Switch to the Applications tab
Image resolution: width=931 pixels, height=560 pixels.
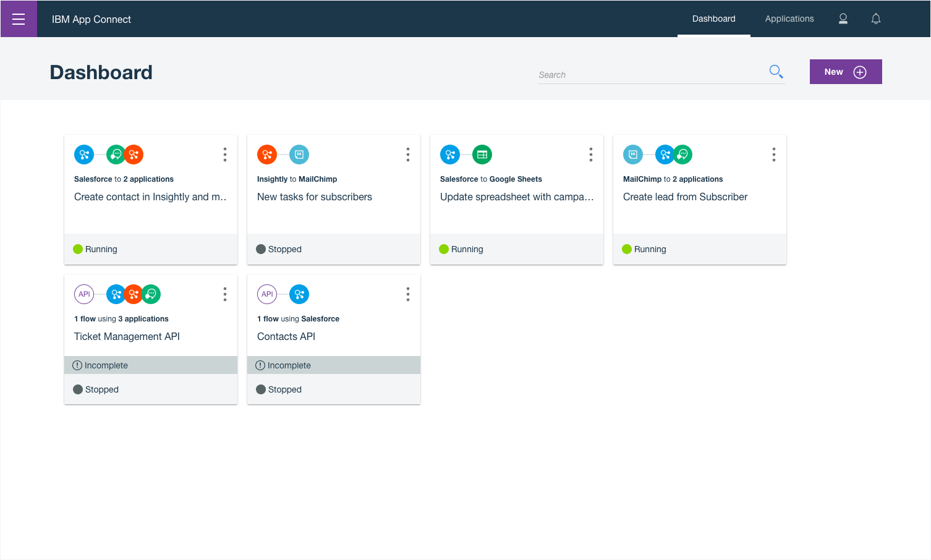789,19
